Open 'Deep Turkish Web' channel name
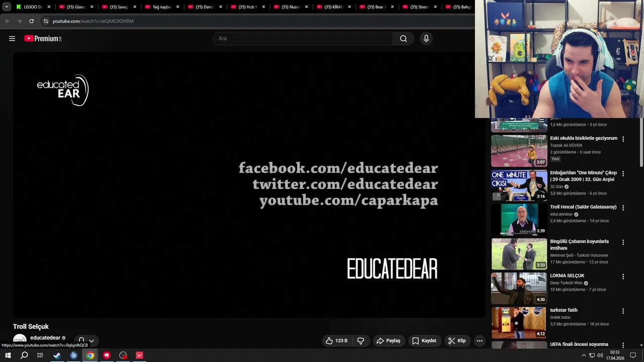644x362 pixels. click(566, 283)
